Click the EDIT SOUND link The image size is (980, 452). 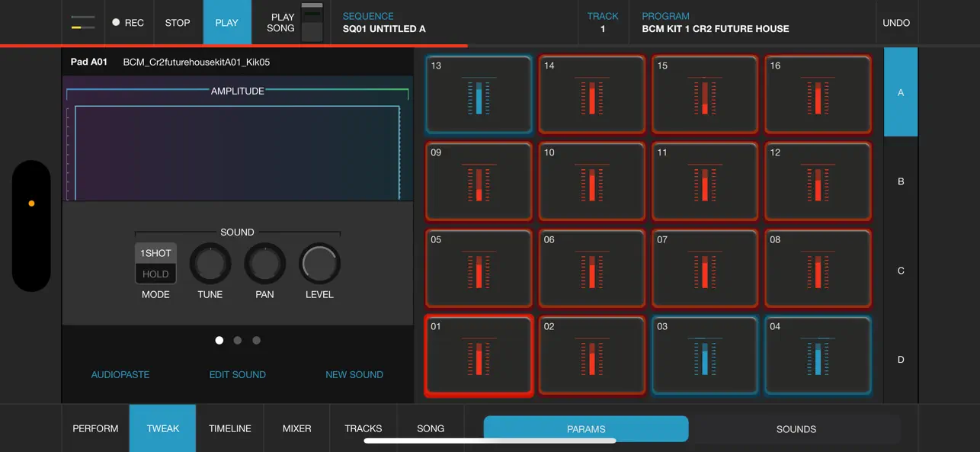[238, 374]
